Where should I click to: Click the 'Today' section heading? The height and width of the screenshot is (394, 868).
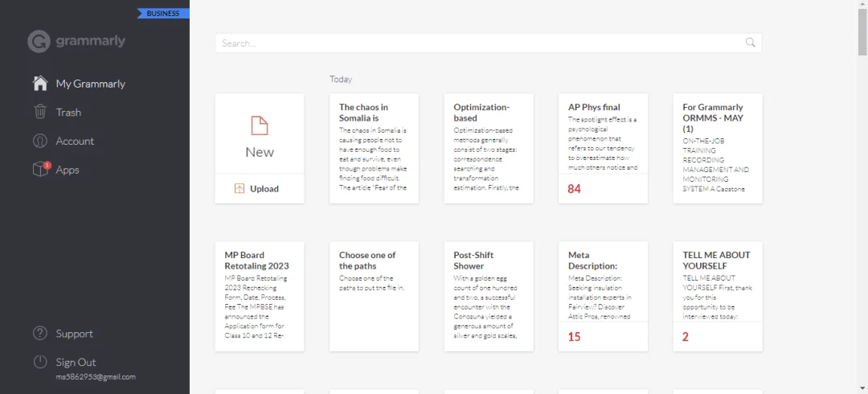341,80
